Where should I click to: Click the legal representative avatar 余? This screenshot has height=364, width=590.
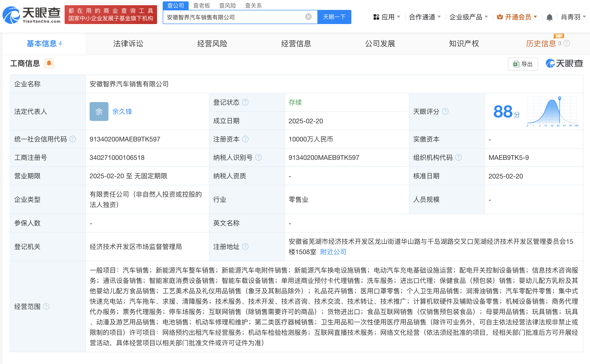click(99, 112)
